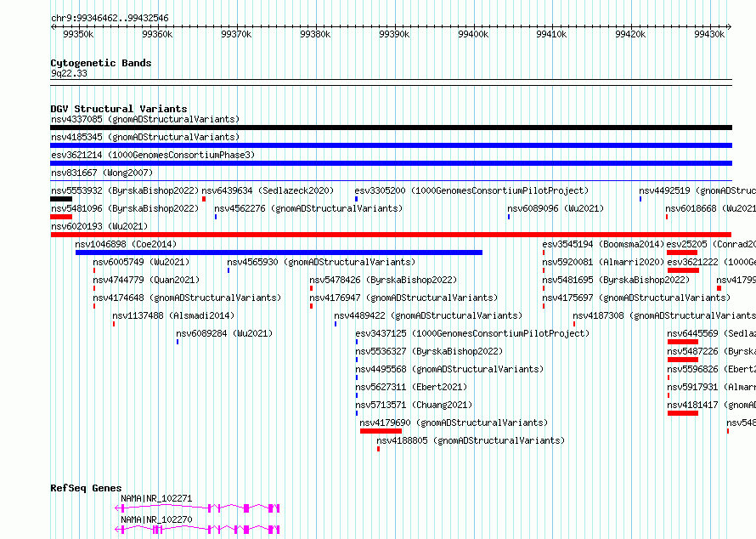Select the nsv5487226 variant label
756x539 pixels.
(711, 351)
